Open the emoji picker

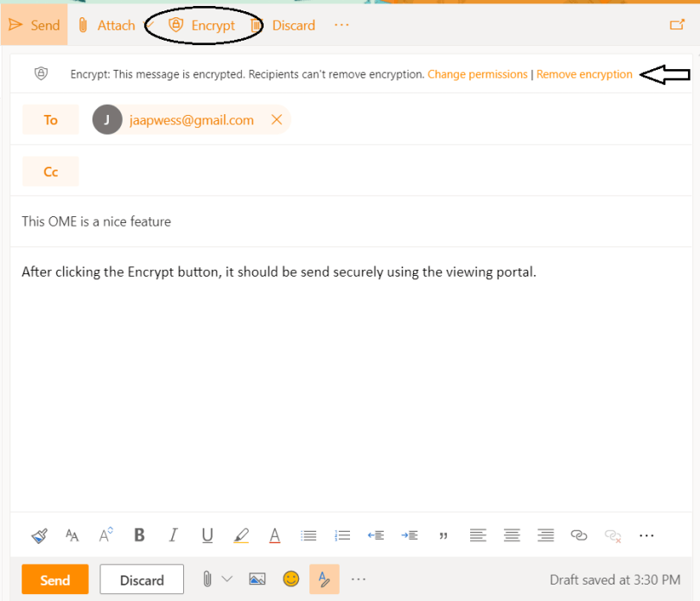coord(291,579)
